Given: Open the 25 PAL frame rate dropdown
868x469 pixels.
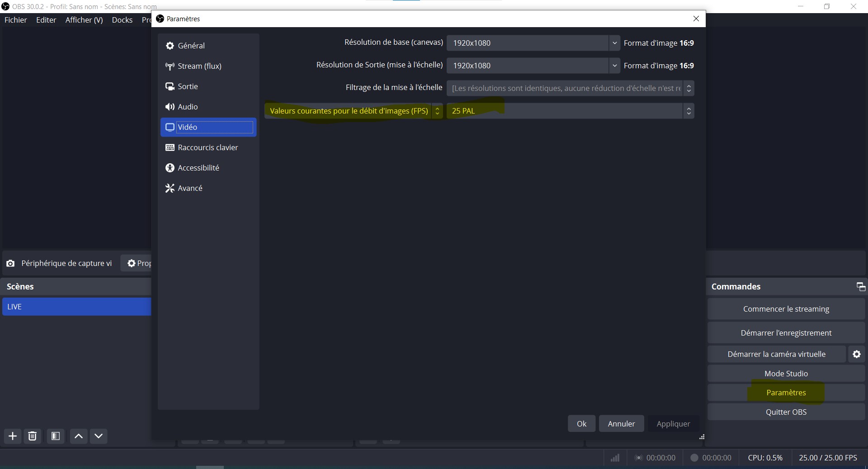Looking at the screenshot, I should [571, 111].
